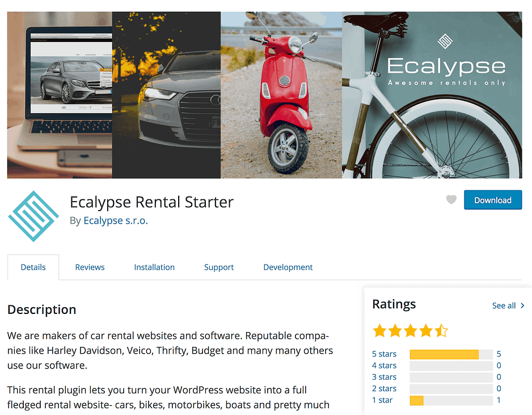Filter reviews by 3 stars
532x415 pixels.
[384, 377]
